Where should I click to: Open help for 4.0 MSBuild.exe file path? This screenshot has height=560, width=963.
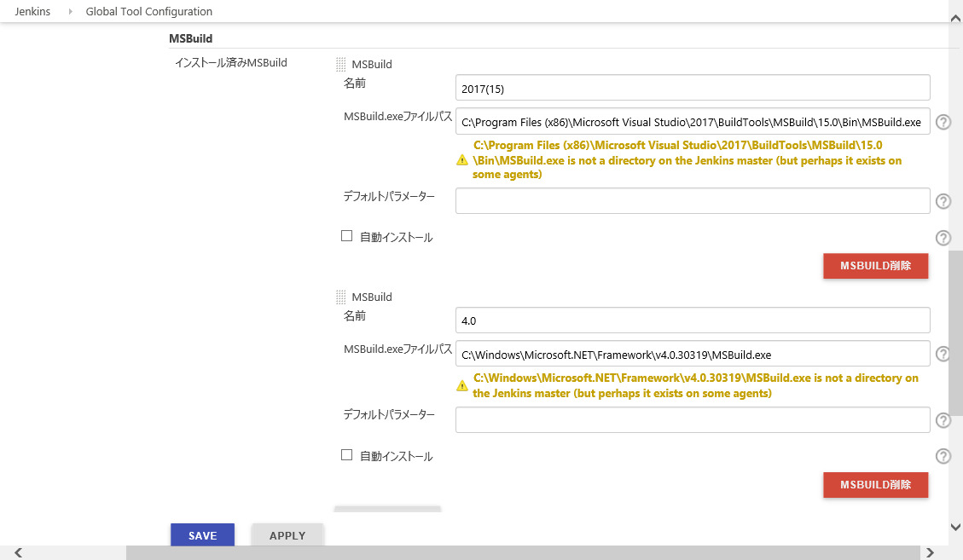pyautogui.click(x=943, y=354)
